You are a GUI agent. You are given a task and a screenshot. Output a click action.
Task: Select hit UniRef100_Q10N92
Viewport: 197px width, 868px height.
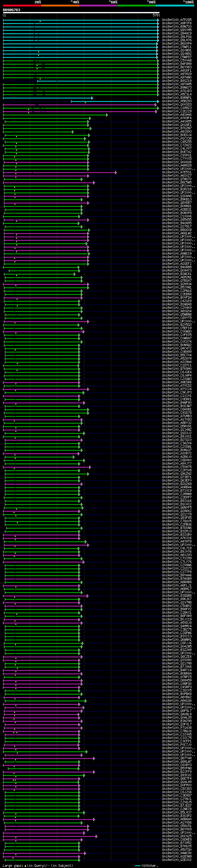click(x=177, y=54)
